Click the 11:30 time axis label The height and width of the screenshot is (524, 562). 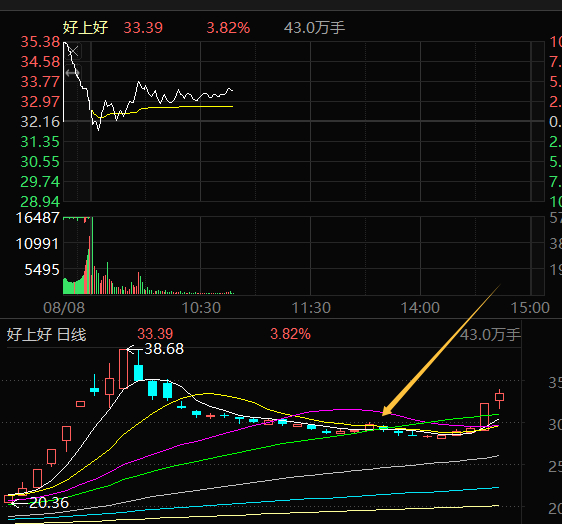(x=311, y=308)
